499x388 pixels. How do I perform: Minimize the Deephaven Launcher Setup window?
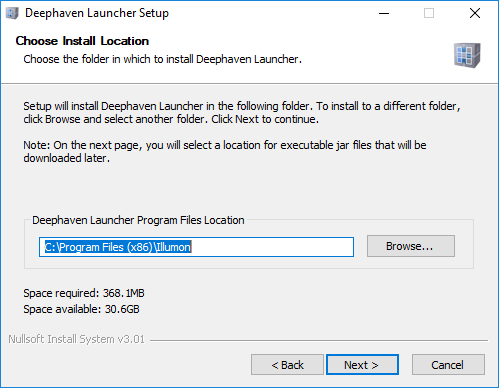(384, 13)
